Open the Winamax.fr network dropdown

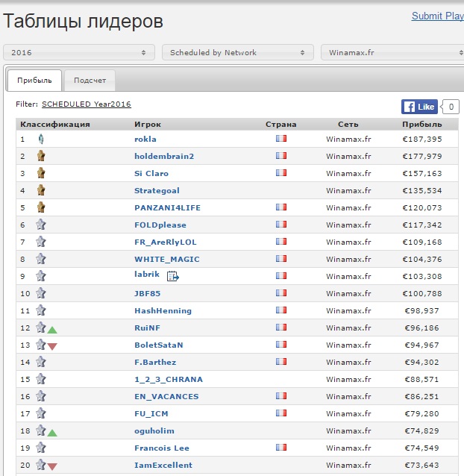click(392, 52)
